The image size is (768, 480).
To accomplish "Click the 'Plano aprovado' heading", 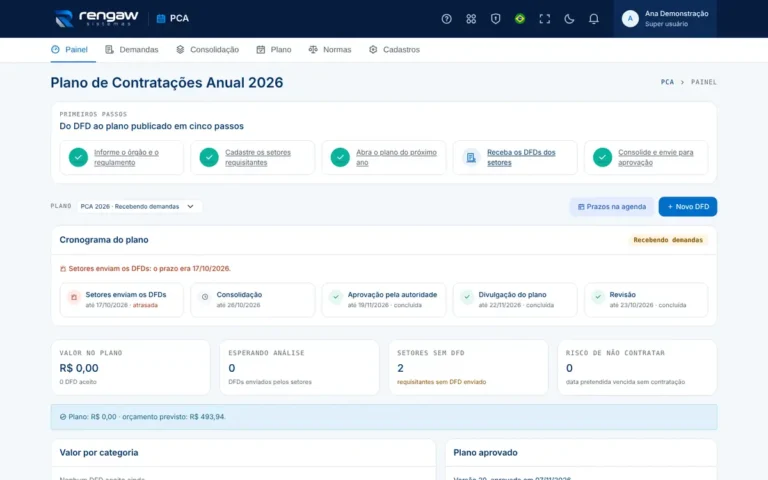I will coord(485,453).
